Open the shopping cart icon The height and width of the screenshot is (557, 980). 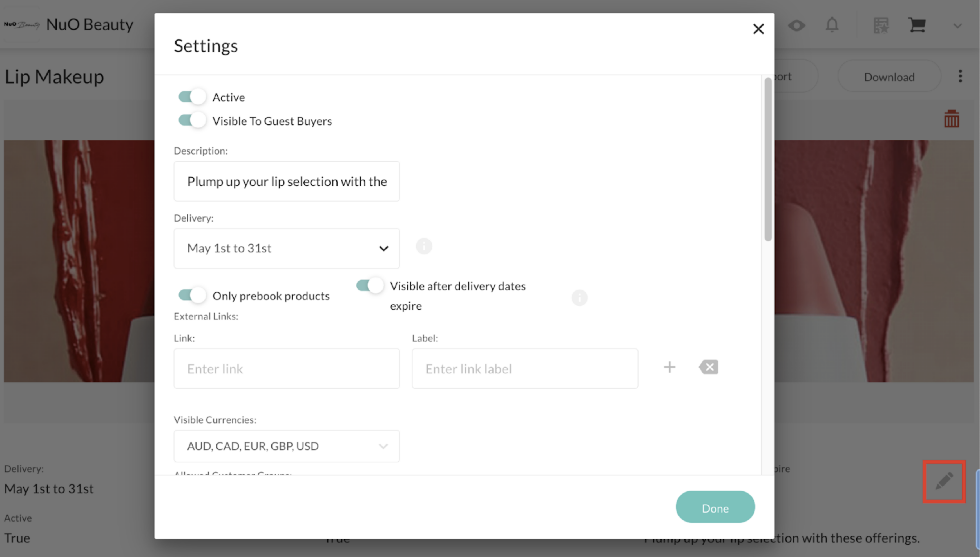(917, 26)
